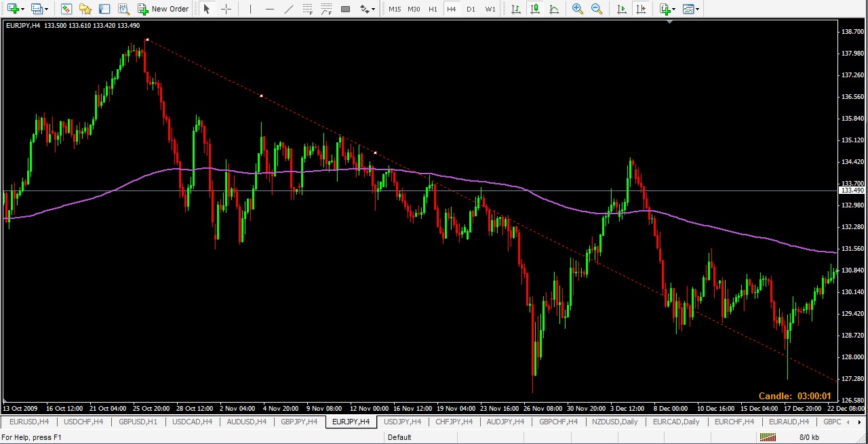Switch to the USDJPY,H4 chart tab
Viewport: 868px width, 444px height.
pyautogui.click(x=403, y=422)
